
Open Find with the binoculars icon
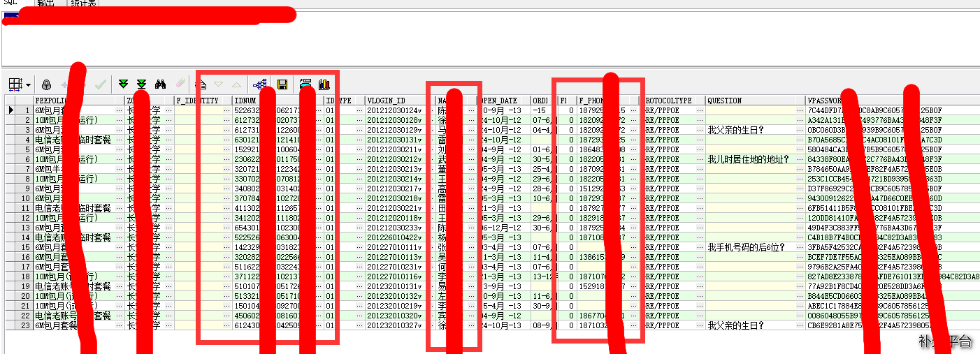[160, 84]
